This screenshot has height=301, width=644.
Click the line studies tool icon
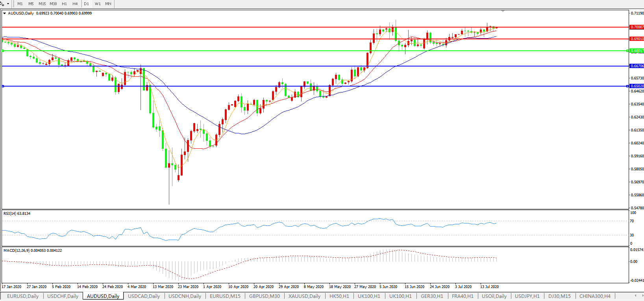[2, 4]
